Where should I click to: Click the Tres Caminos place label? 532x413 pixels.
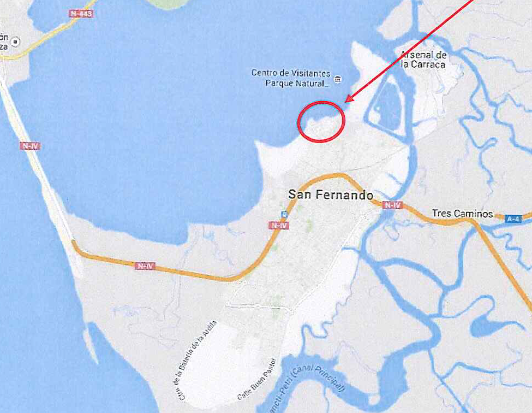pyautogui.click(x=463, y=213)
